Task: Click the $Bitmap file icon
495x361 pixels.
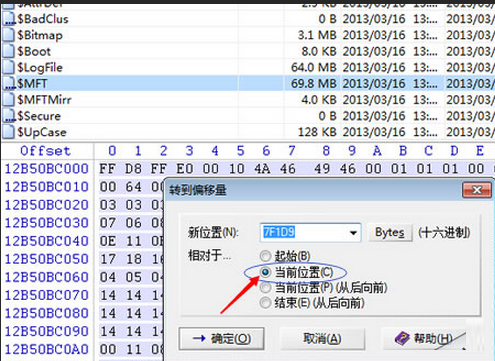Action: click(x=9, y=35)
